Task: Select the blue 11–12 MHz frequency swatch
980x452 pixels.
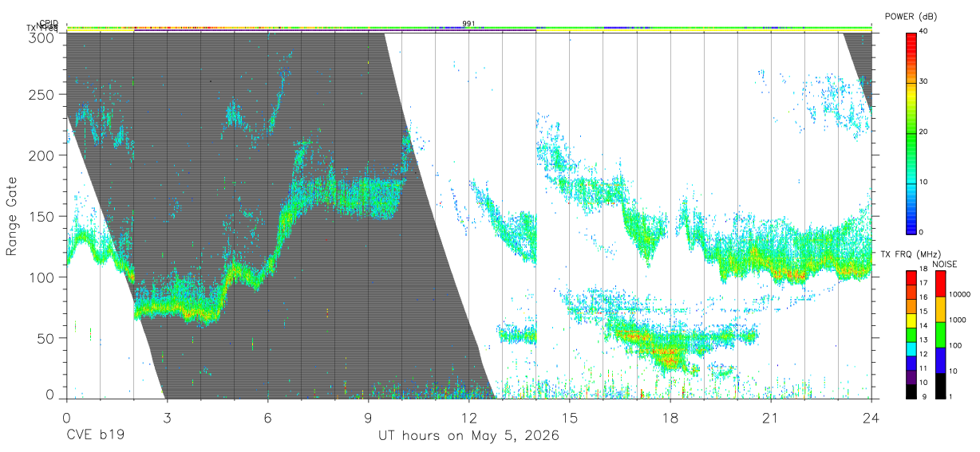Action: [x=911, y=364]
